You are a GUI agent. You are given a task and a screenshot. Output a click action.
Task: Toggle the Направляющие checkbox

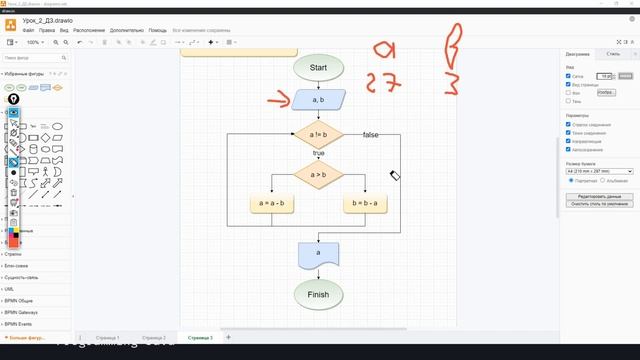click(x=568, y=141)
